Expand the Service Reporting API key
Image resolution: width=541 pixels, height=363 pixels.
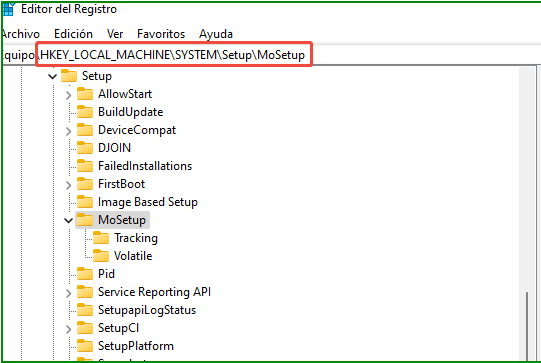click(68, 293)
